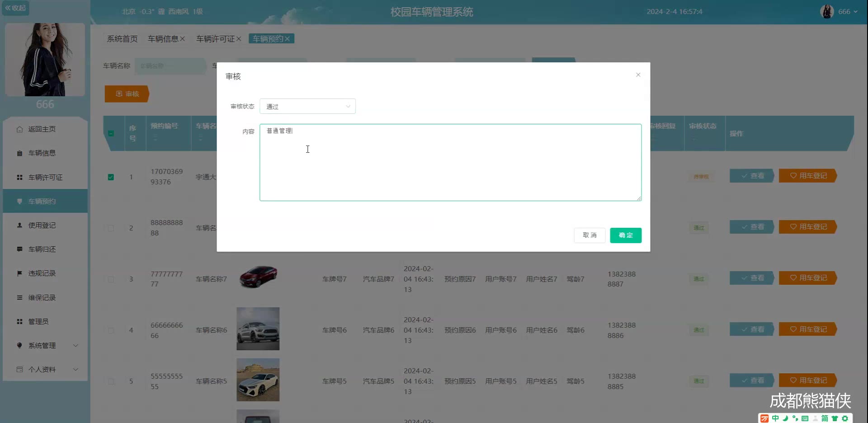Close the 审核 dialog with the X
Image resolution: width=868 pixels, height=423 pixels.
[x=638, y=75]
